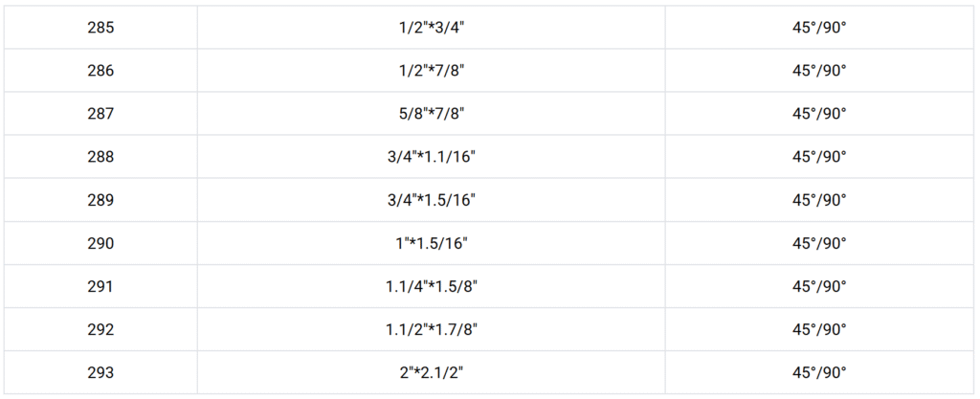The image size is (980, 399).
Task: Select the 1/2"*3/4" size cell
Action: coord(432,28)
